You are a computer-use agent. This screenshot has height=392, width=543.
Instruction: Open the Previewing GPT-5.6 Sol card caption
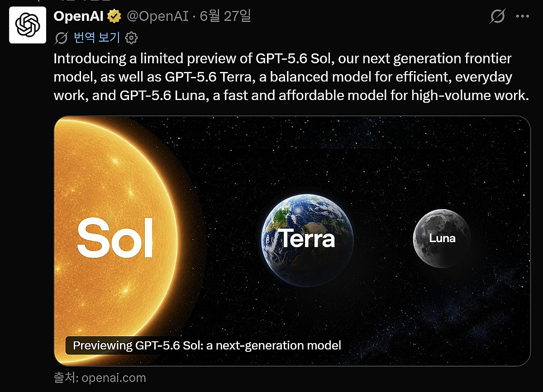[x=207, y=346]
